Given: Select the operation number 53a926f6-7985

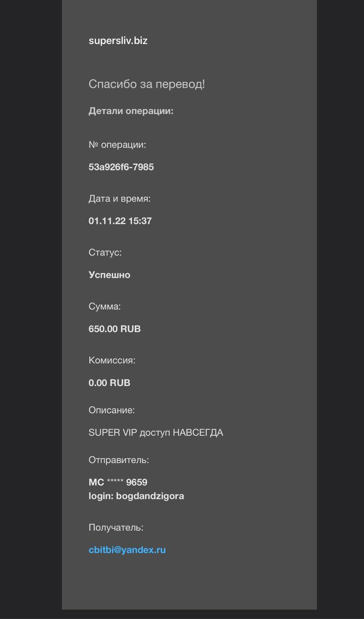Looking at the screenshot, I should coord(121,167).
